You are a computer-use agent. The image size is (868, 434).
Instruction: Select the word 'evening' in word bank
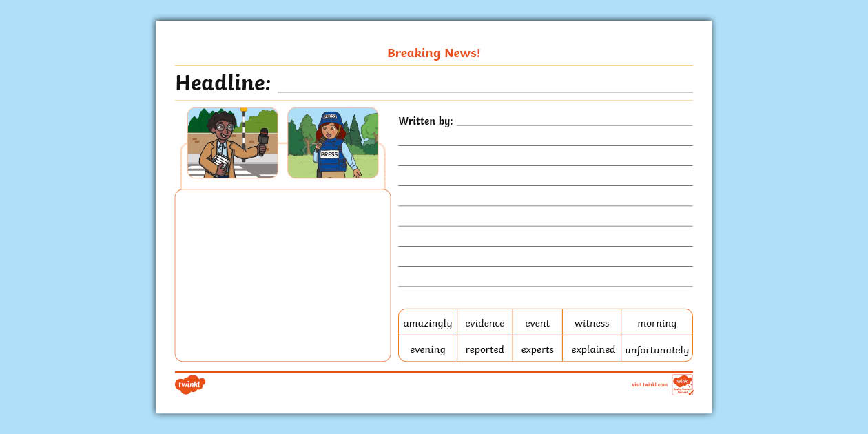pos(428,349)
